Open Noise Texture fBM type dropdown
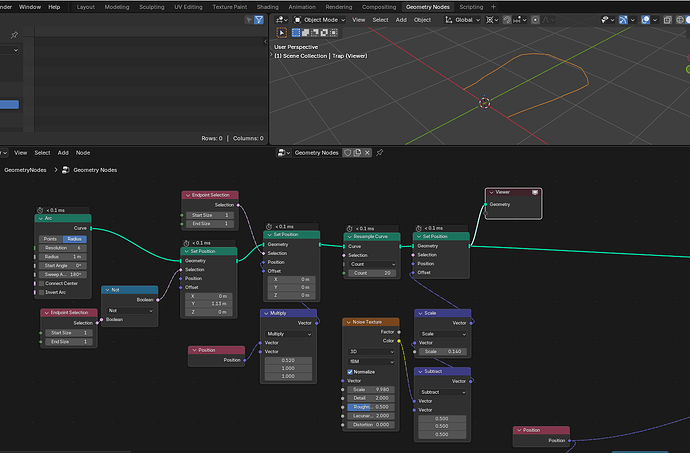Image resolution: width=690 pixels, height=453 pixels. pyautogui.click(x=371, y=361)
